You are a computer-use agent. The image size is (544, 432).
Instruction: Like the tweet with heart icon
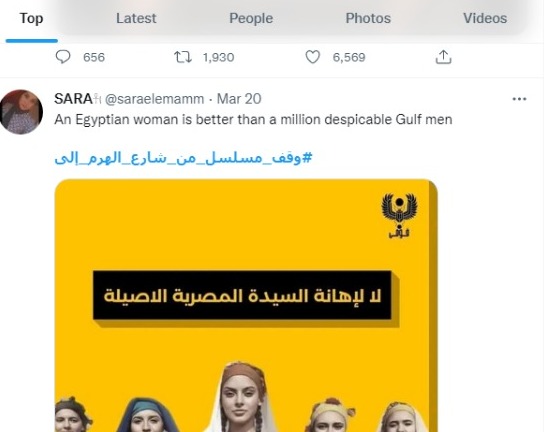[312, 57]
